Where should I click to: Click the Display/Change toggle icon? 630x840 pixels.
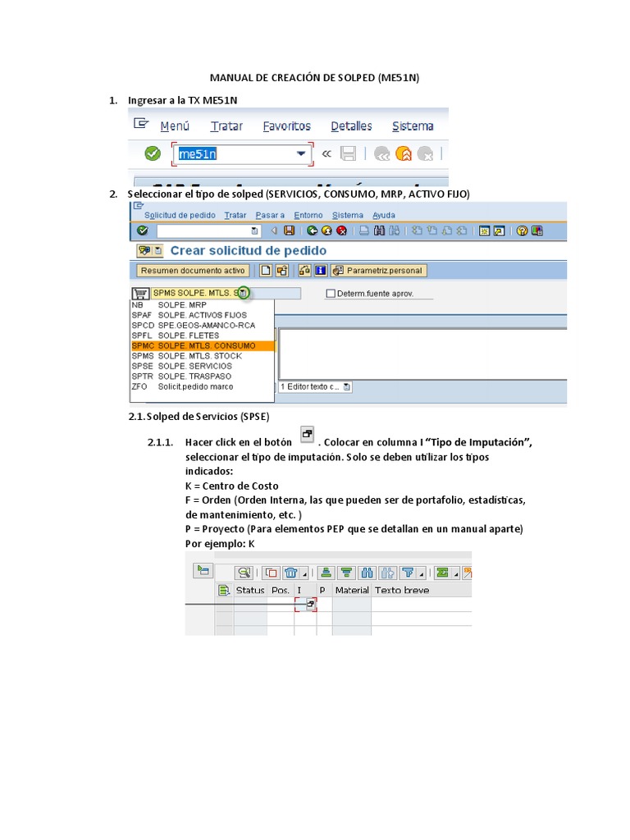click(x=305, y=271)
